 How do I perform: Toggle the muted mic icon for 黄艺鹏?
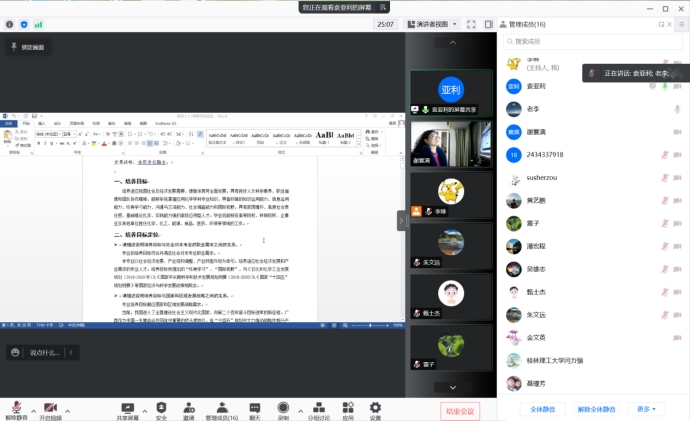point(663,200)
